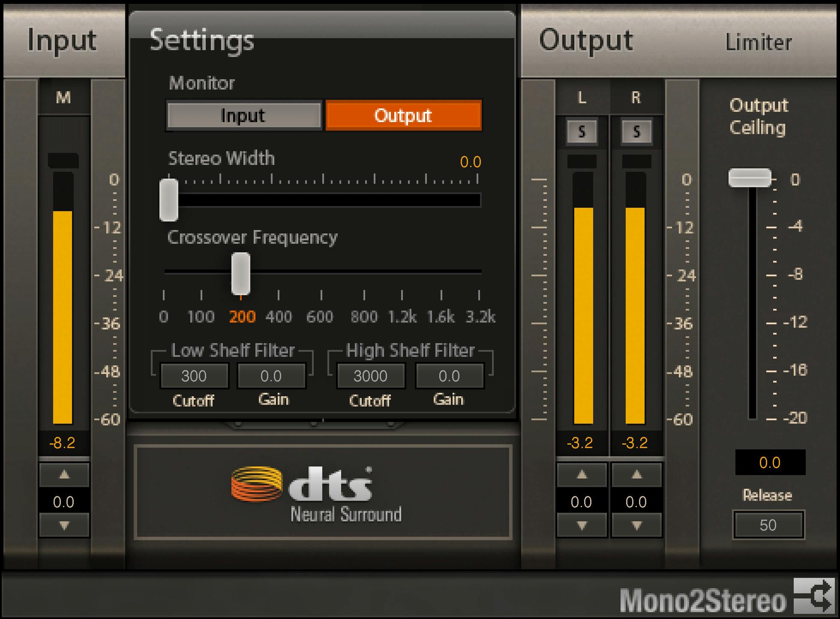Click the High Shelf Filter gain field
Image resolution: width=840 pixels, height=619 pixels.
(449, 376)
